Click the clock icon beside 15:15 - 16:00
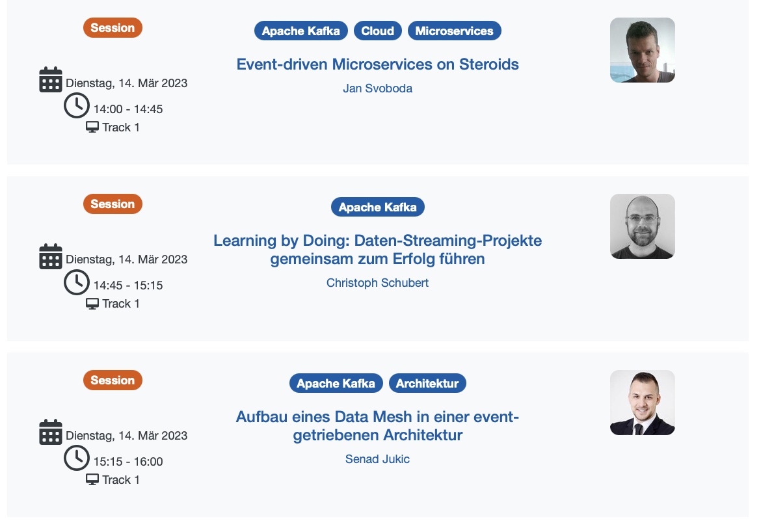This screenshot has width=761, height=532. [77, 459]
